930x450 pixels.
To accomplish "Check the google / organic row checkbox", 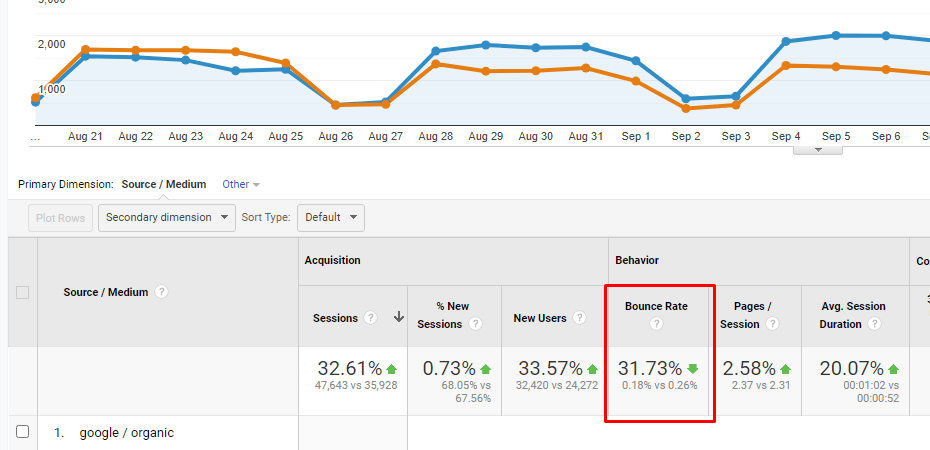I will click(x=23, y=432).
